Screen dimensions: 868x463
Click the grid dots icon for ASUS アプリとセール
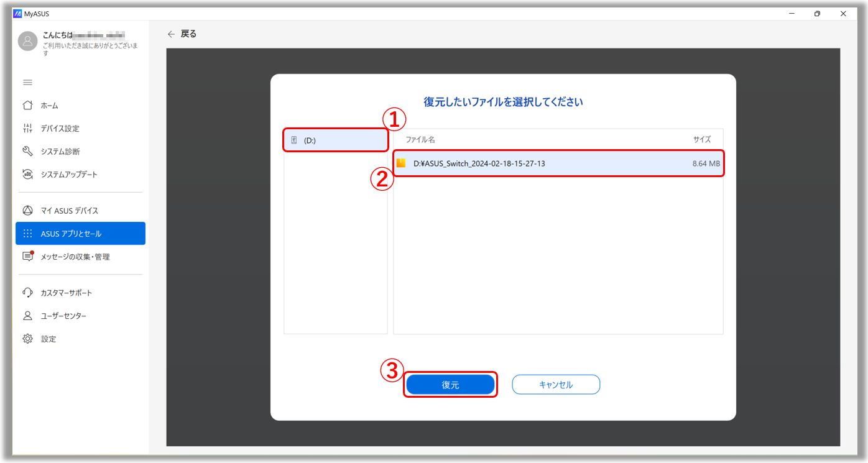tap(27, 234)
